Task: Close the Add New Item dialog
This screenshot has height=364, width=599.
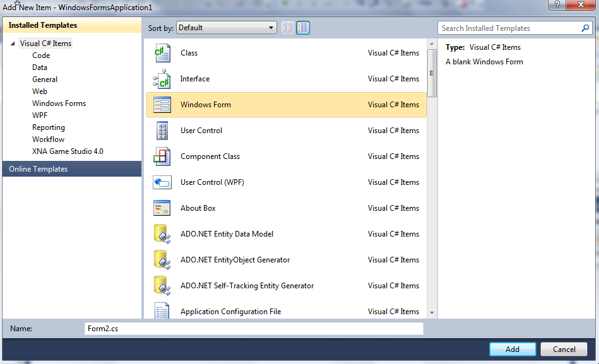Action: point(581,4)
